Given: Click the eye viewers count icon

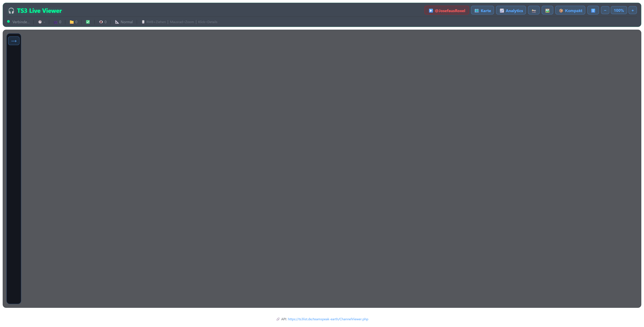Looking at the screenshot, I should point(101,22).
